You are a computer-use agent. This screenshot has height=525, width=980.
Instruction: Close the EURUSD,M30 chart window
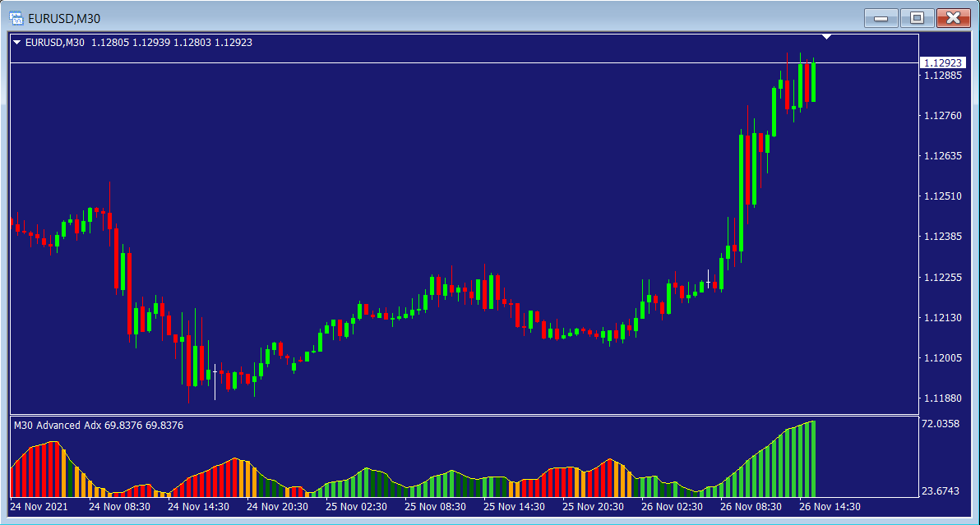[x=952, y=17]
